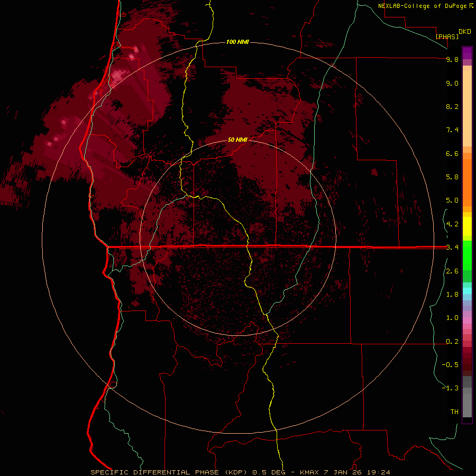Click the 1.8 scale value

coord(452,295)
